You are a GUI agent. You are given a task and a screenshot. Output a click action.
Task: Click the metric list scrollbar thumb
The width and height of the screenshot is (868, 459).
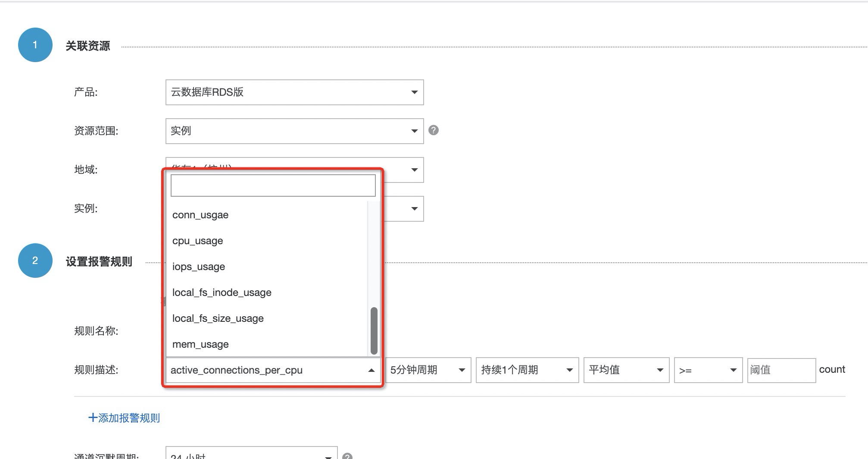click(x=374, y=330)
